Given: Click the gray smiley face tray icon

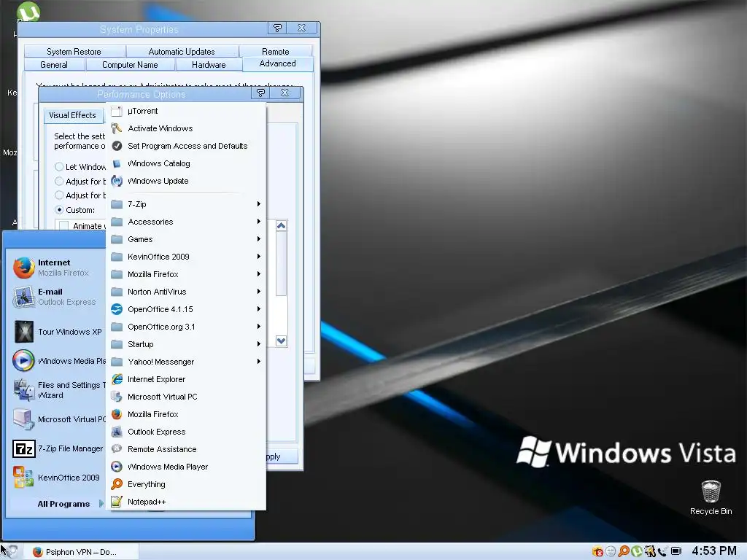Looking at the screenshot, I should point(611,551).
